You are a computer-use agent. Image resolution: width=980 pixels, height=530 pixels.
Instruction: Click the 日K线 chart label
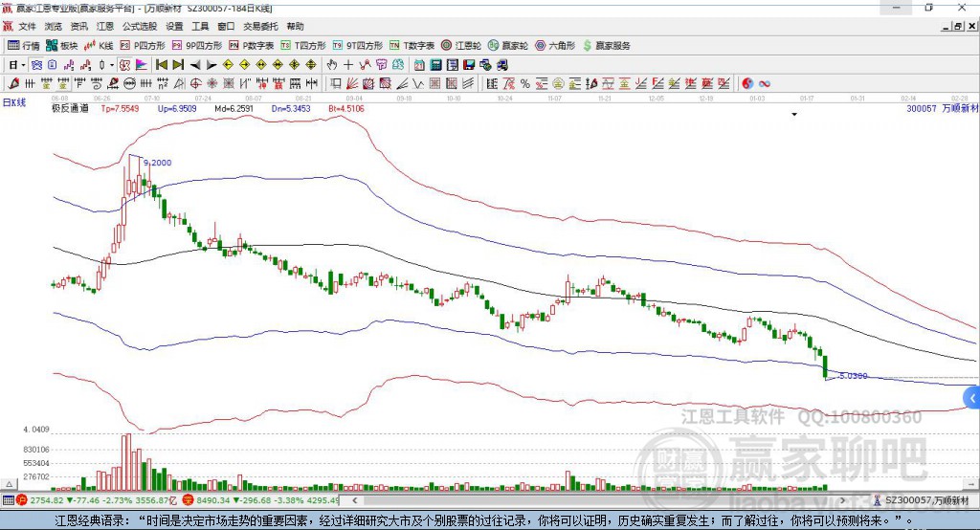pos(14,102)
